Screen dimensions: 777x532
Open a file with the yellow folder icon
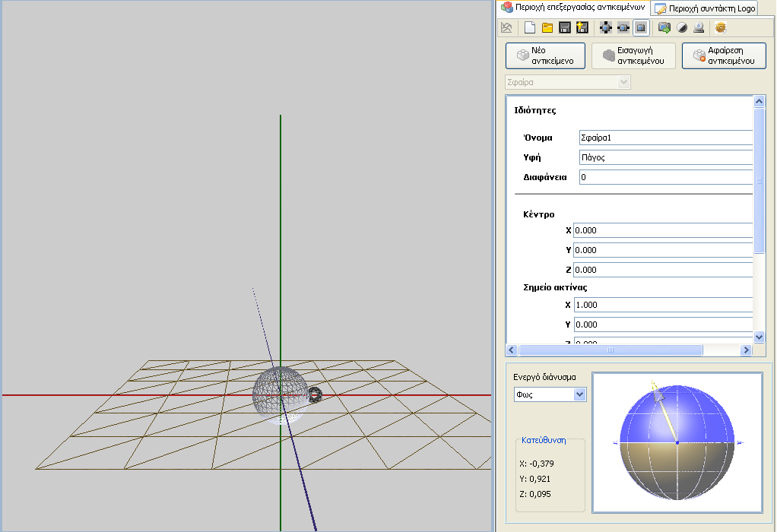[x=547, y=27]
